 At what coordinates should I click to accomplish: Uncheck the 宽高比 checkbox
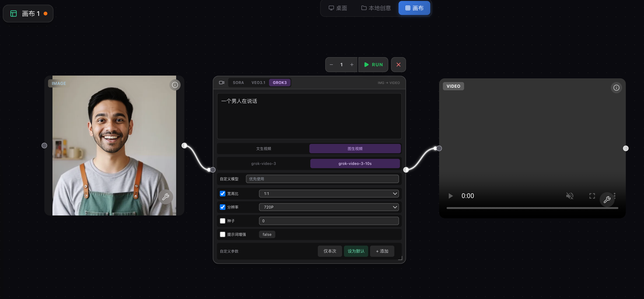[x=223, y=194]
